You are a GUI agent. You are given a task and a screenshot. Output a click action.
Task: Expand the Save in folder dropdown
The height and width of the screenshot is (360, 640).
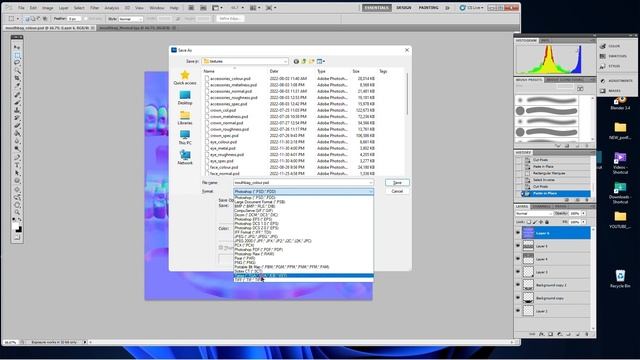pos(285,61)
